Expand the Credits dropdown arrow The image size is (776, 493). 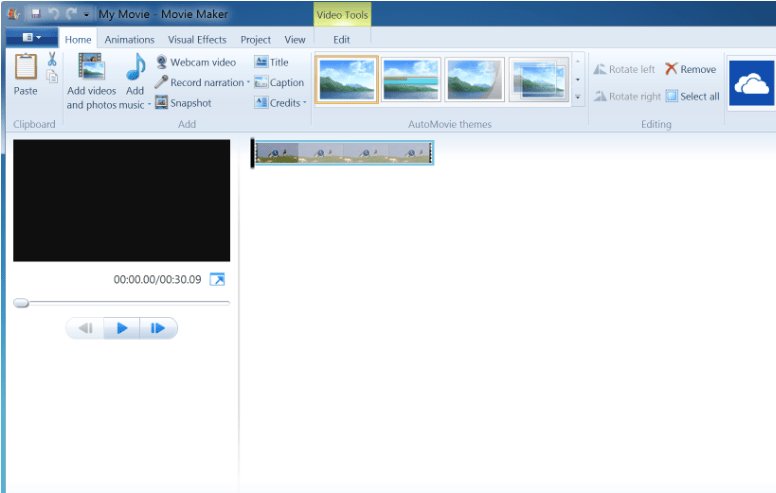(x=305, y=102)
